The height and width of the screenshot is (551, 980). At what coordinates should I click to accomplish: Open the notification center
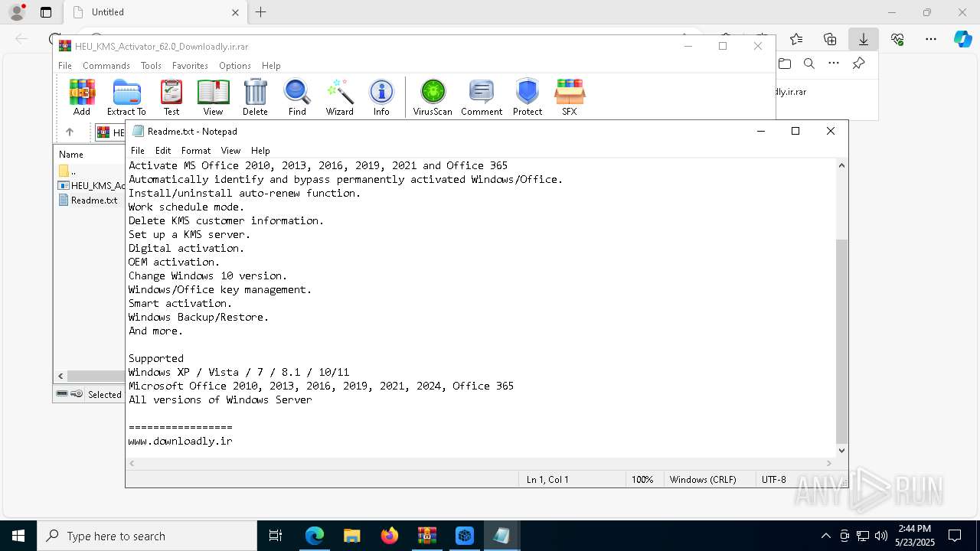(955, 536)
